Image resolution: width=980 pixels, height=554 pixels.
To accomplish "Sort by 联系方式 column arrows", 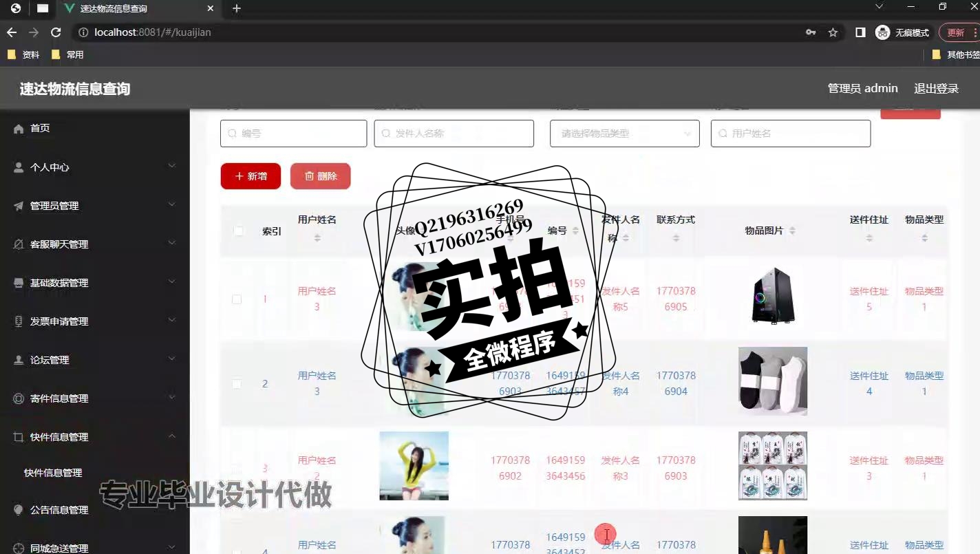I will coord(676,238).
